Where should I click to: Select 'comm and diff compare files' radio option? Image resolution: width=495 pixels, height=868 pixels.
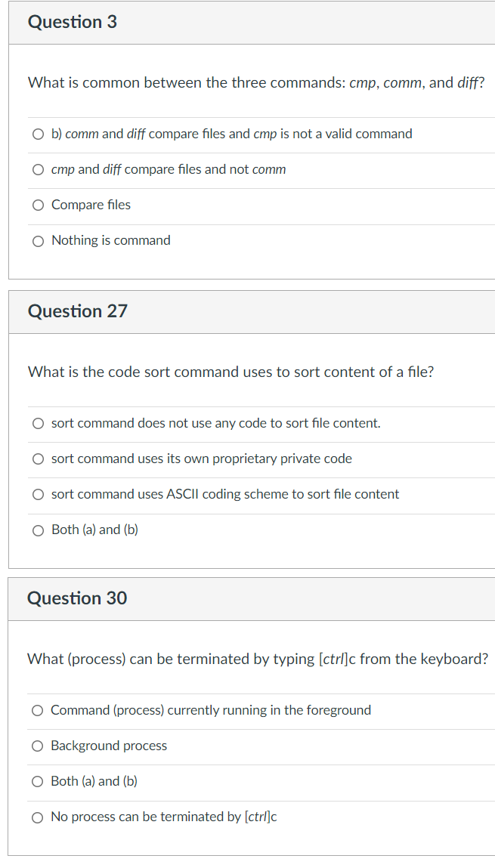38,134
